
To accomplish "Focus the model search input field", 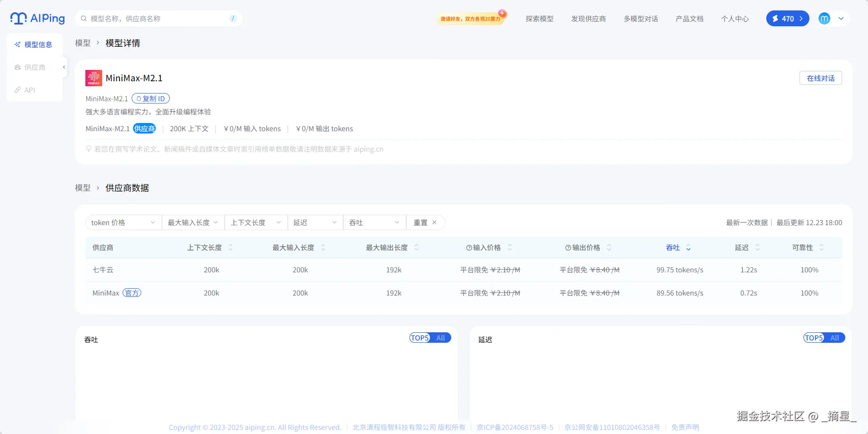I will click(158, 19).
